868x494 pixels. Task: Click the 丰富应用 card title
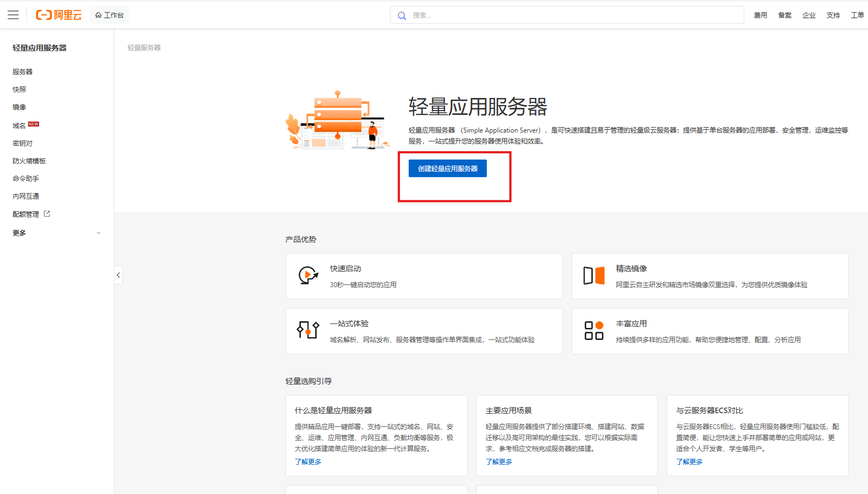631,323
